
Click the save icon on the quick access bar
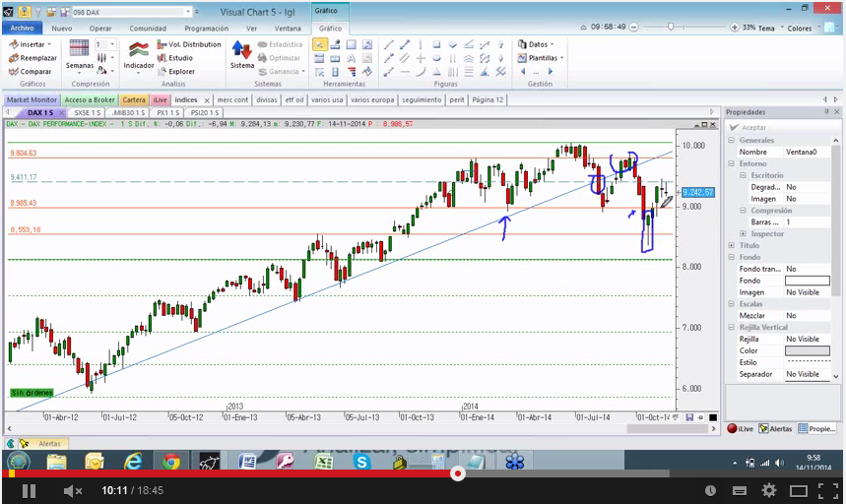(64, 11)
